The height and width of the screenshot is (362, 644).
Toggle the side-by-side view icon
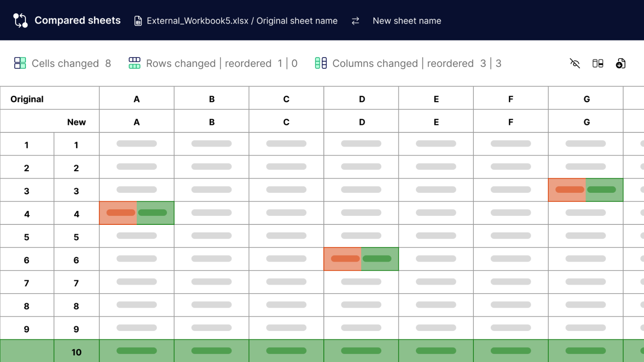pos(598,63)
